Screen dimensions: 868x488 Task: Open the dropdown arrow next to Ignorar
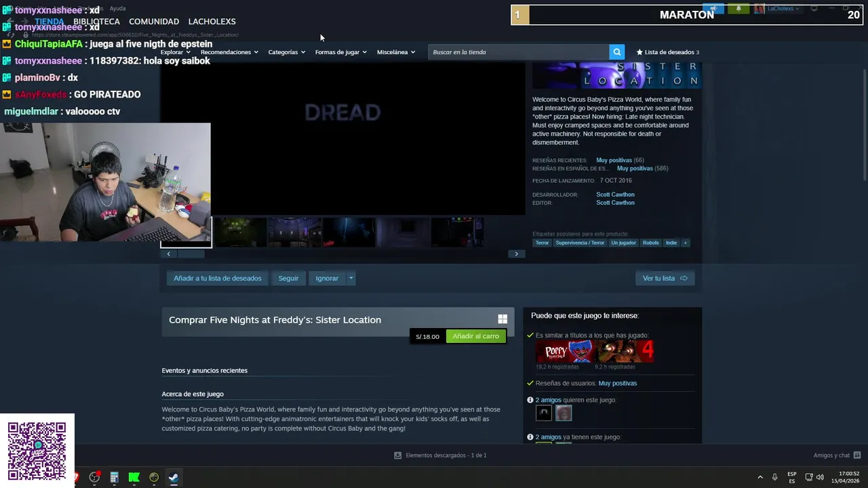coord(351,278)
